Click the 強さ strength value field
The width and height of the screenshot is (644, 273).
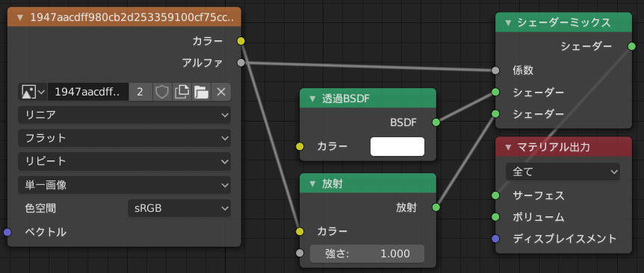367,254
